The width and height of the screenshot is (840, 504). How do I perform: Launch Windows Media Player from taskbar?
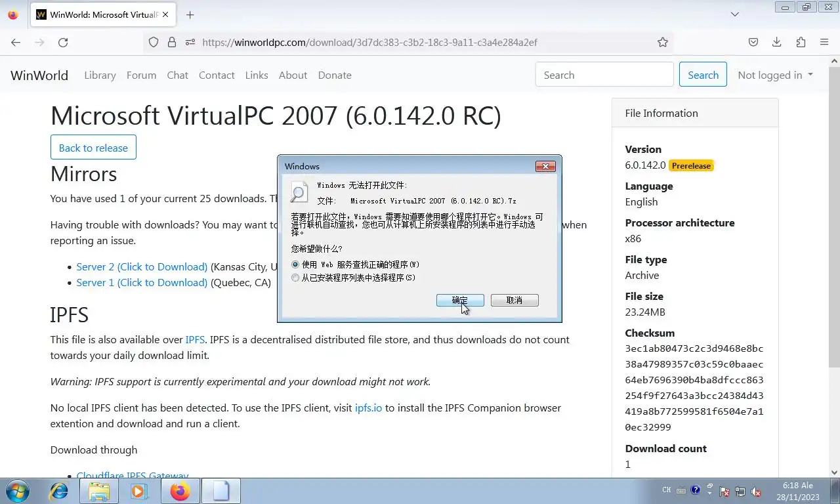138,491
